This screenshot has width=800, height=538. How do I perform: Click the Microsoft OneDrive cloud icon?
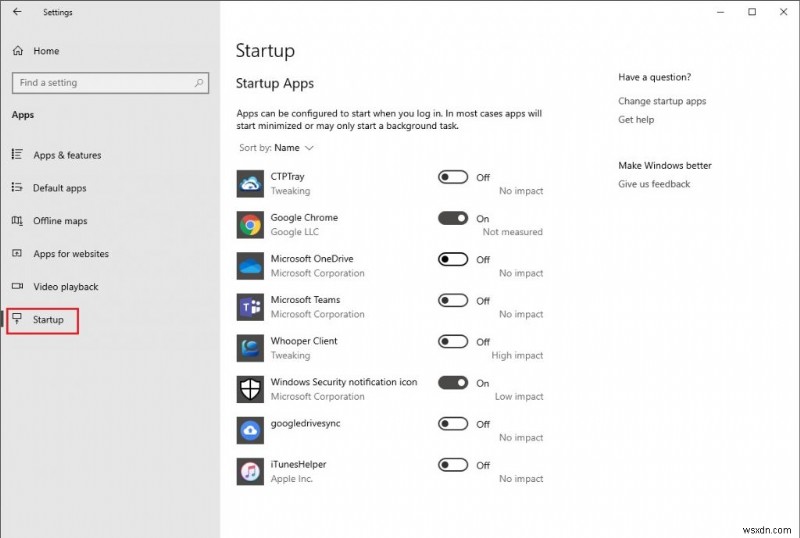[x=250, y=266]
